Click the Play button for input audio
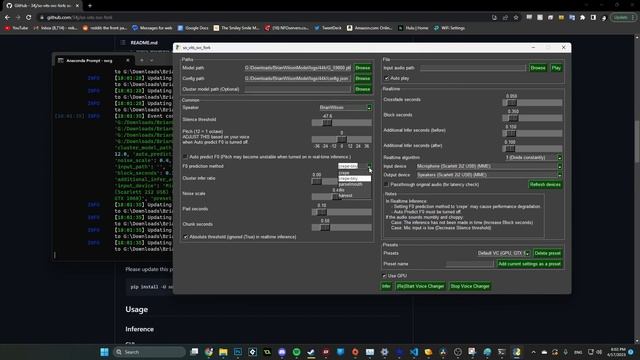 (556, 68)
